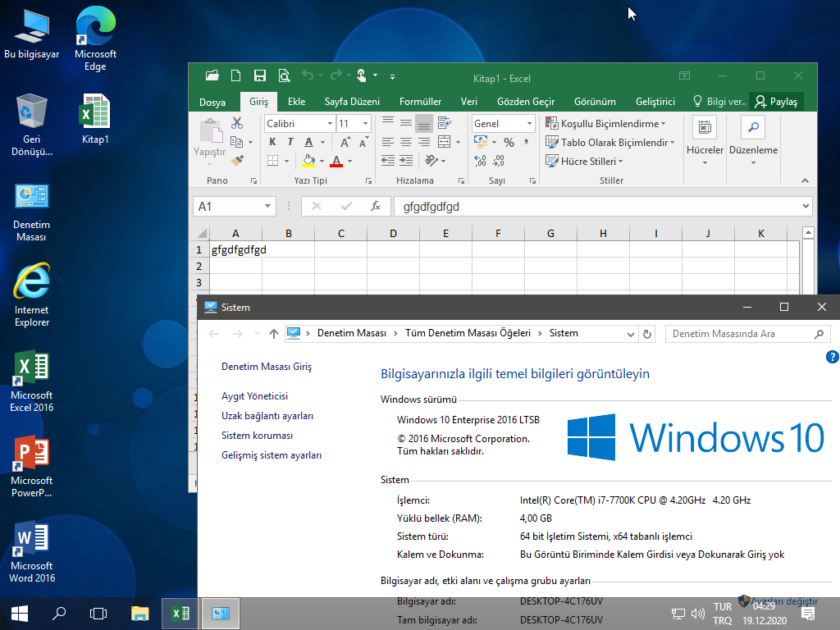This screenshot has width=840, height=630.
Task: Open borders dropdown arrow
Action: [x=286, y=161]
